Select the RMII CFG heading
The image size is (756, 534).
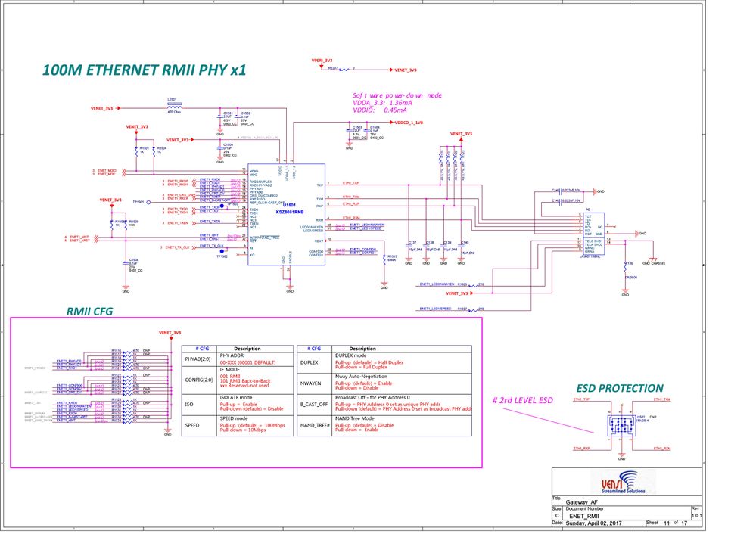pos(90,312)
